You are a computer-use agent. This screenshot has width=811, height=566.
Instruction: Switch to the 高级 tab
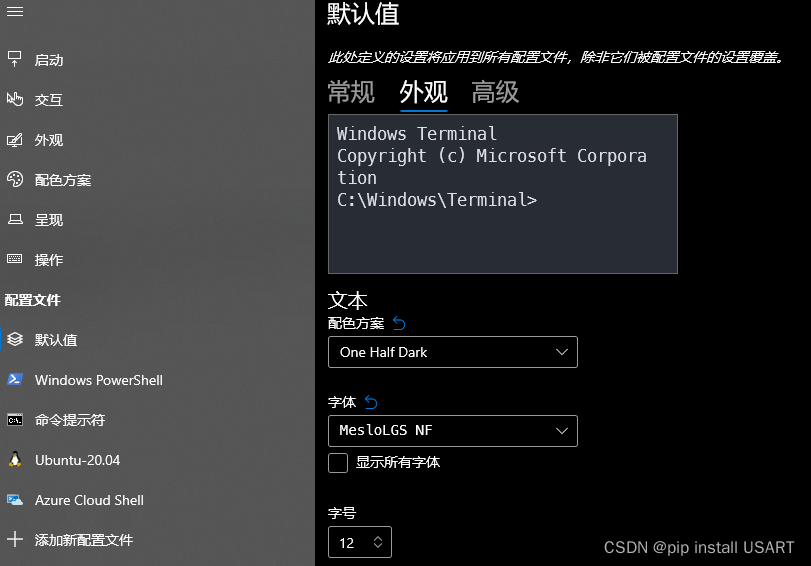(495, 93)
